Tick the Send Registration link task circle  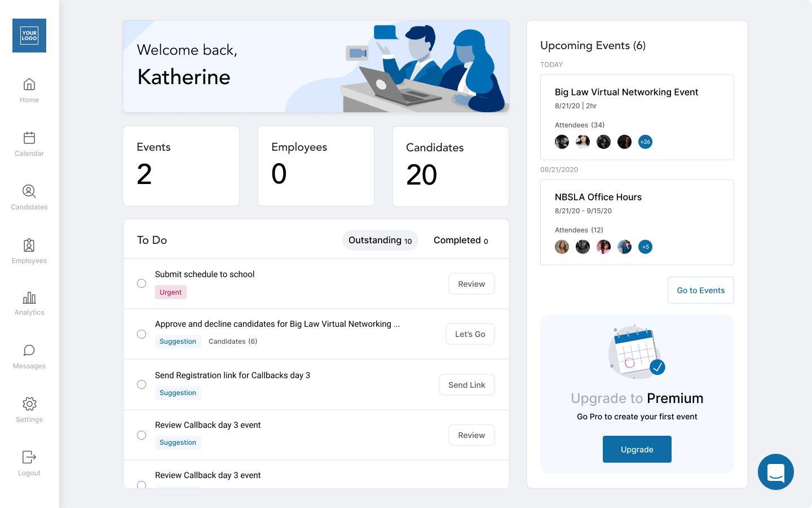click(142, 384)
